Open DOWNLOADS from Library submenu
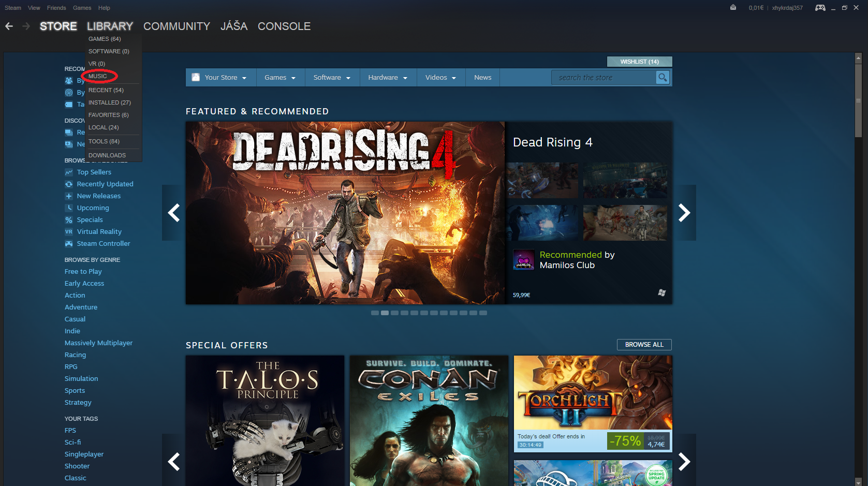Image resolution: width=868 pixels, height=486 pixels. (x=107, y=155)
